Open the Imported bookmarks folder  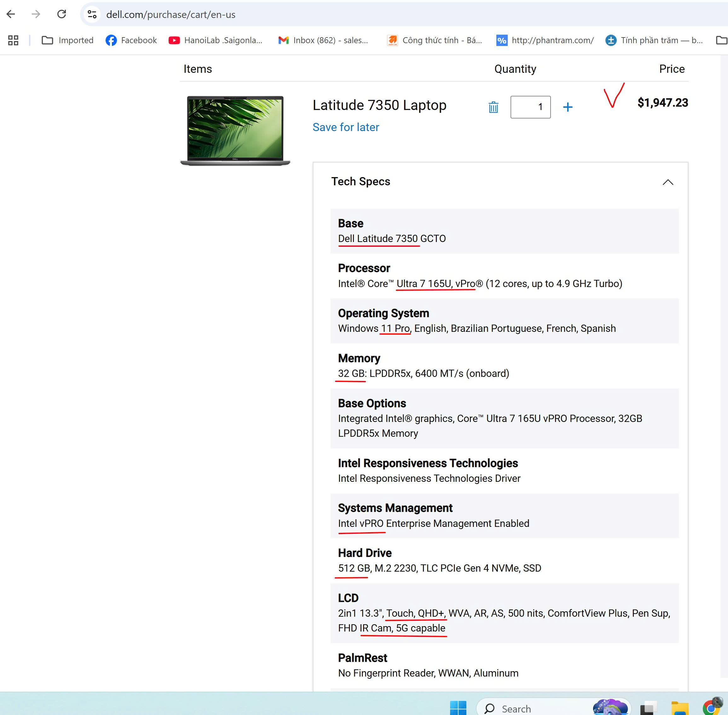tap(68, 40)
